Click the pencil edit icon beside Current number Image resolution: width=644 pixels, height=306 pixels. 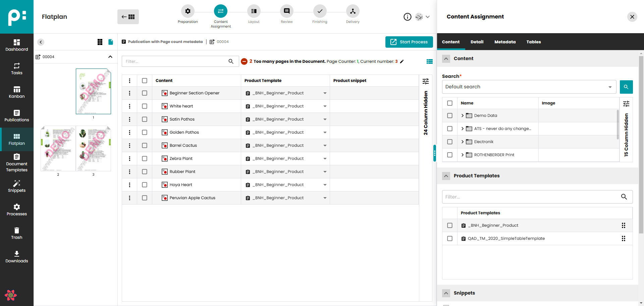[x=402, y=61]
